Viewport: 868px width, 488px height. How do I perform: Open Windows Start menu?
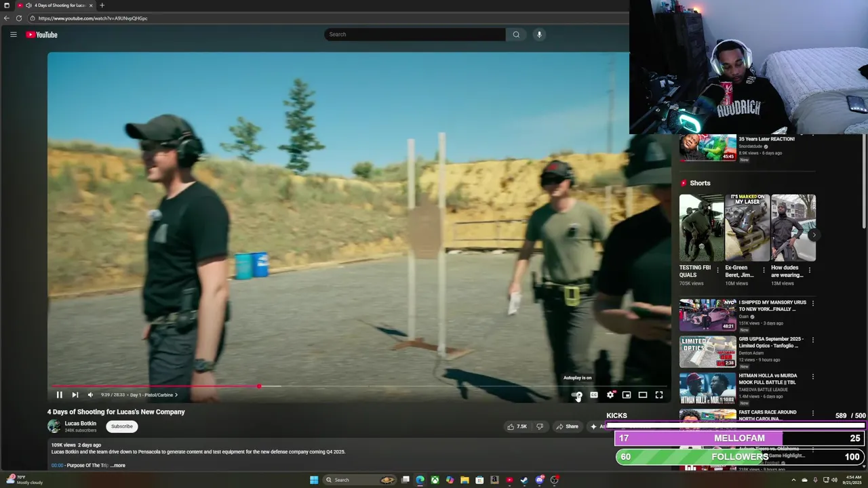314,480
